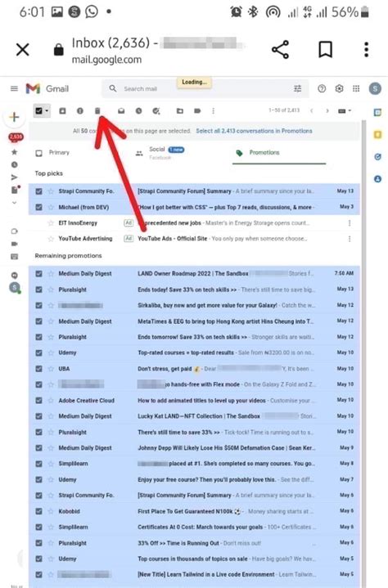This screenshot has width=388, height=588.
Task: Open Contacts side panel
Action: pos(377,179)
